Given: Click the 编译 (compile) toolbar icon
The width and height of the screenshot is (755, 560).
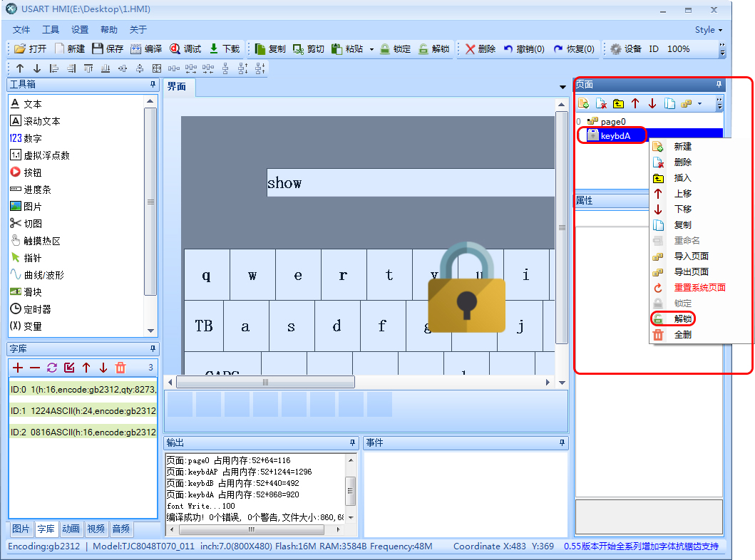Looking at the screenshot, I should (x=145, y=49).
